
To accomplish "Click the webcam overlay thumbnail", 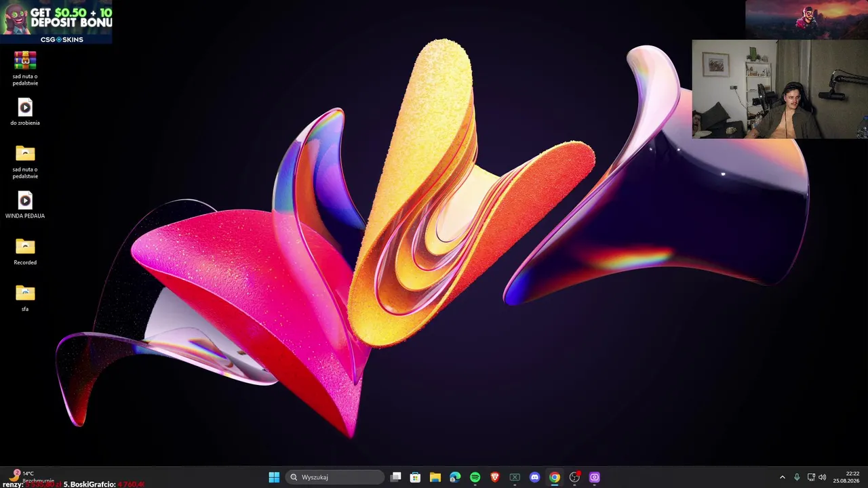I will click(780, 89).
